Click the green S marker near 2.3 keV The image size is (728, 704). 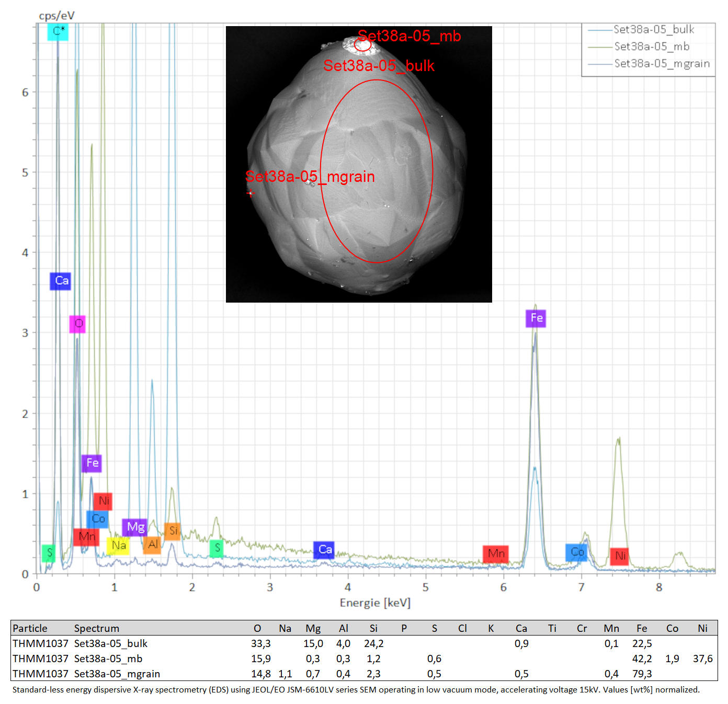coord(217,548)
